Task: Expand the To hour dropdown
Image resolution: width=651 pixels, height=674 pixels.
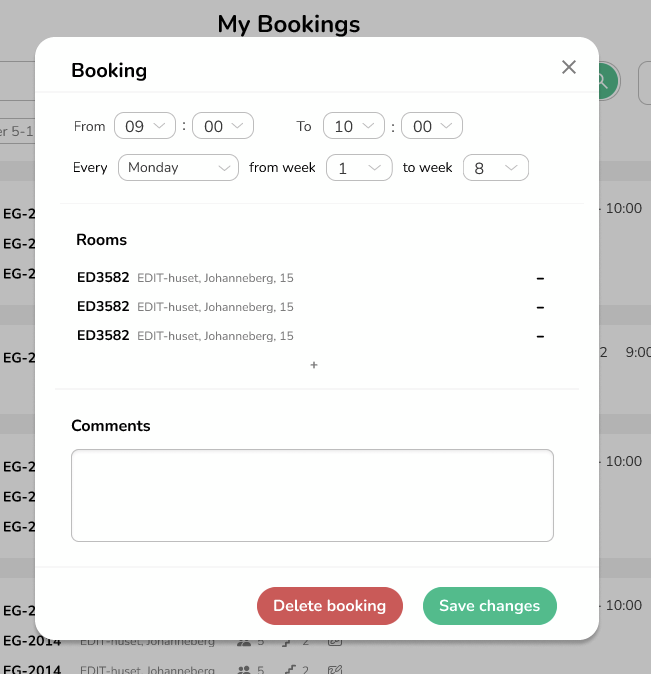Action: pos(354,126)
